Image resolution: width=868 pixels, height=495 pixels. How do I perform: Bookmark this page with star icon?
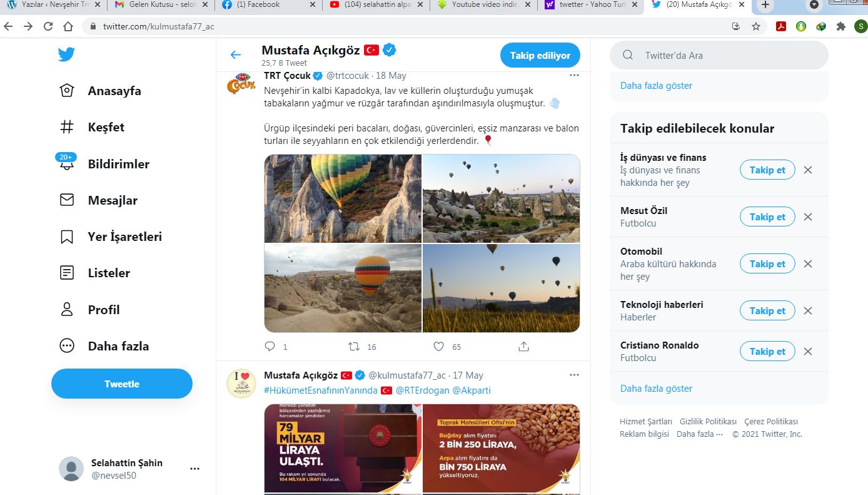point(756,26)
